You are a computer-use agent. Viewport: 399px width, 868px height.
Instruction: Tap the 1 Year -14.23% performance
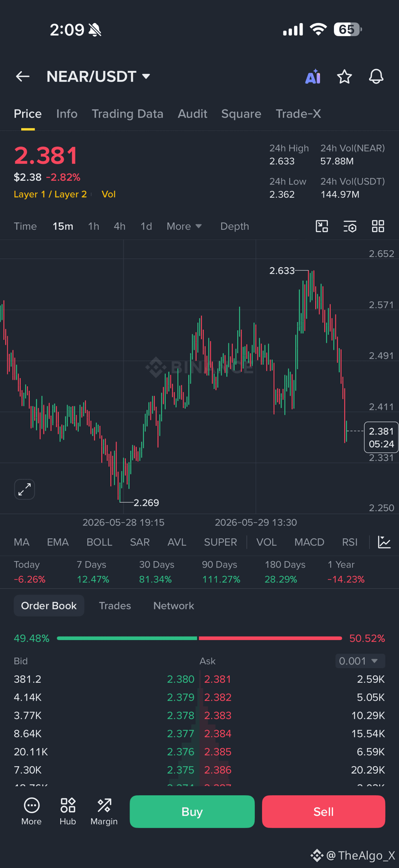coord(346,572)
